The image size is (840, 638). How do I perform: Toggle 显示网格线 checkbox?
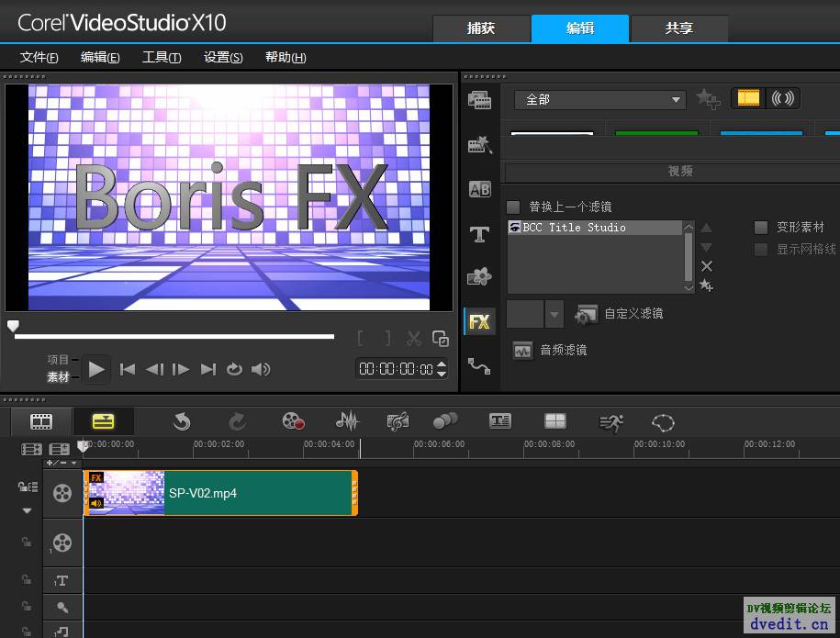click(x=761, y=249)
